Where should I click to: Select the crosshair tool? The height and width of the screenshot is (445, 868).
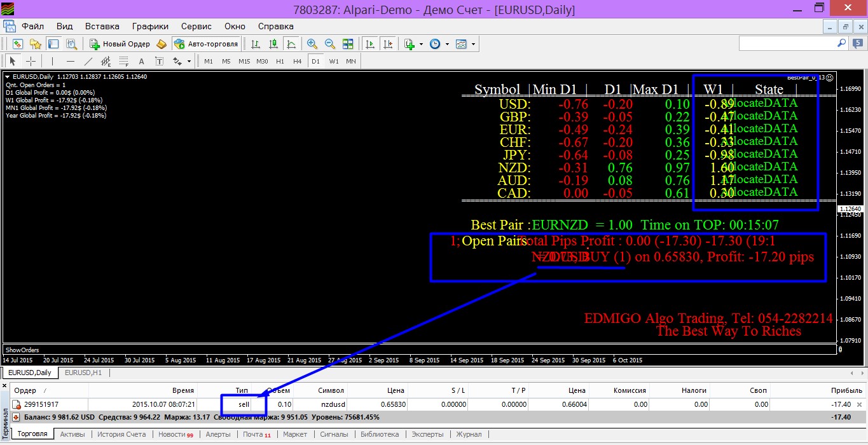click(x=31, y=61)
